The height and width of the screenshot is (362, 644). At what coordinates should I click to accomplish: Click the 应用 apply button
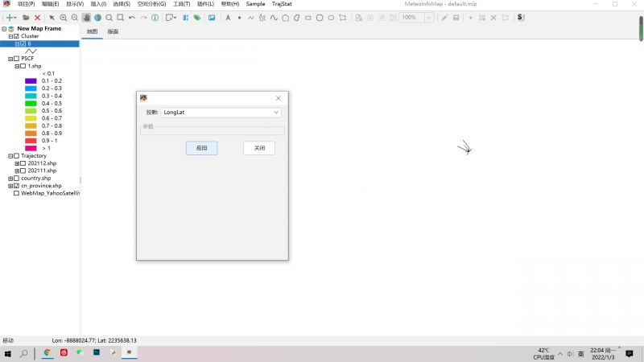click(x=201, y=148)
